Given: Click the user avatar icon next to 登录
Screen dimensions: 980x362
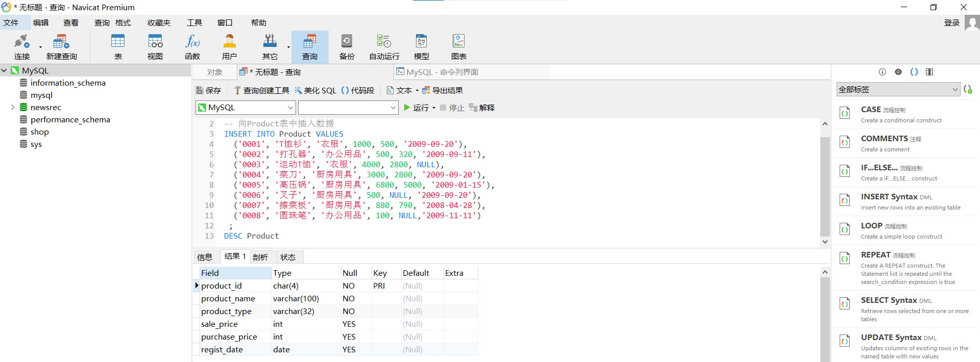Looking at the screenshot, I should (x=972, y=23).
